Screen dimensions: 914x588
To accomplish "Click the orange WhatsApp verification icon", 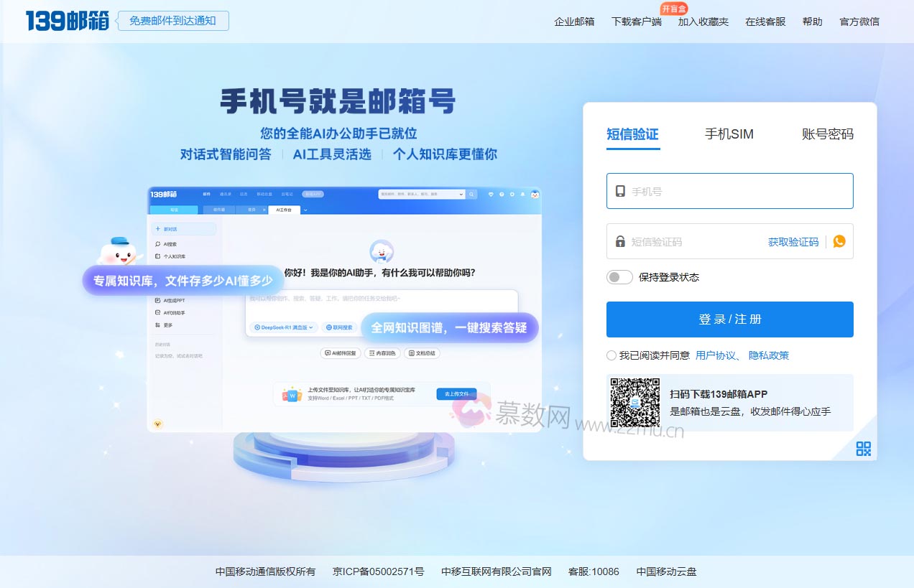I will click(x=839, y=241).
